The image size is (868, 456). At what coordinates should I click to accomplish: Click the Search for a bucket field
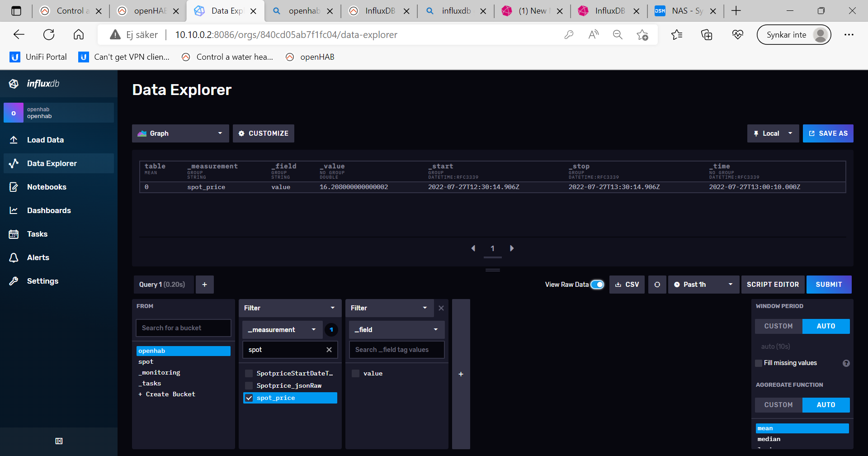(183, 328)
